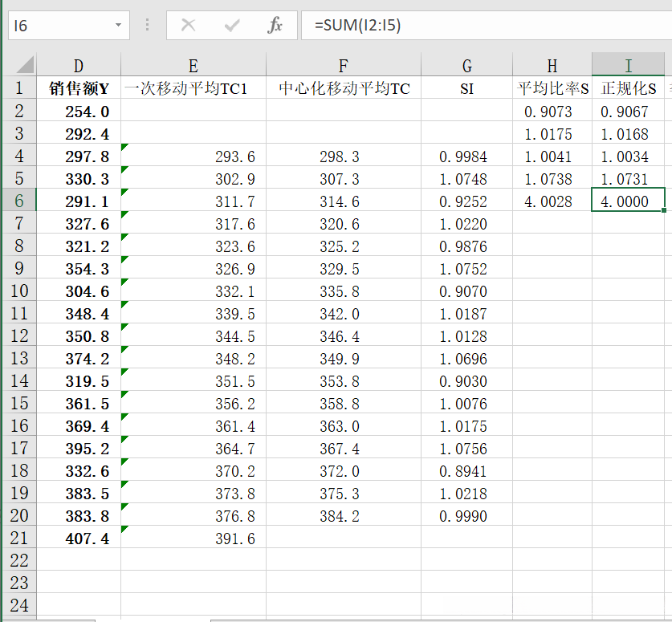Select cell with value 384.2
This screenshot has width=672, height=622.
point(344,516)
